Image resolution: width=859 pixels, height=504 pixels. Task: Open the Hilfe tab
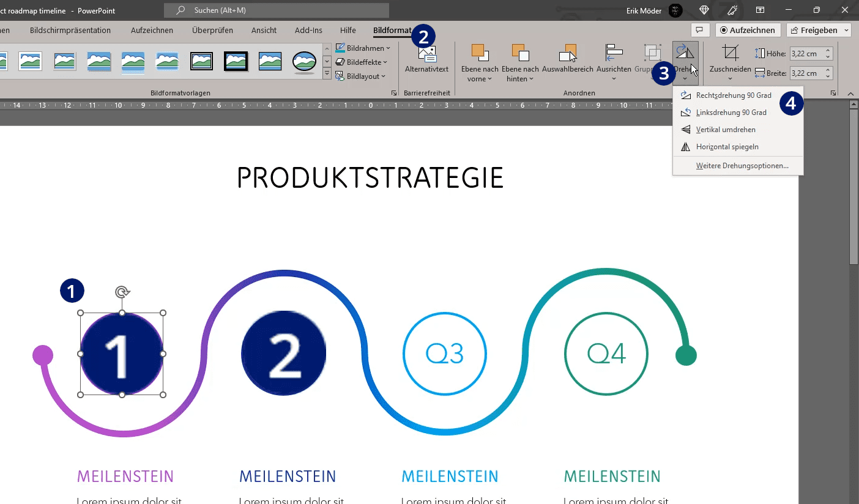point(348,30)
